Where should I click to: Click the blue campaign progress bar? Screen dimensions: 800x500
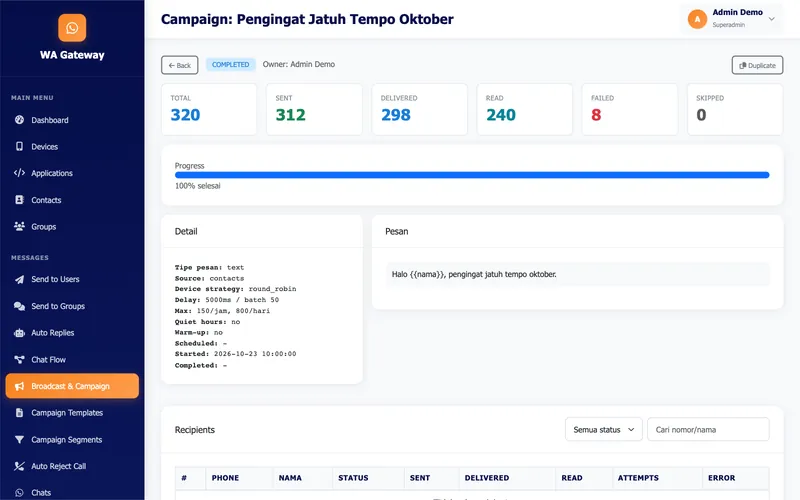coord(472,175)
